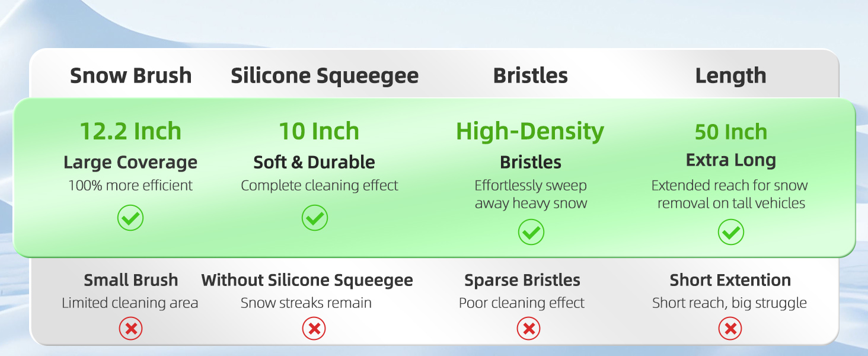Click the green checkmark under Soft & Durable
The height and width of the screenshot is (356, 868).
[314, 218]
